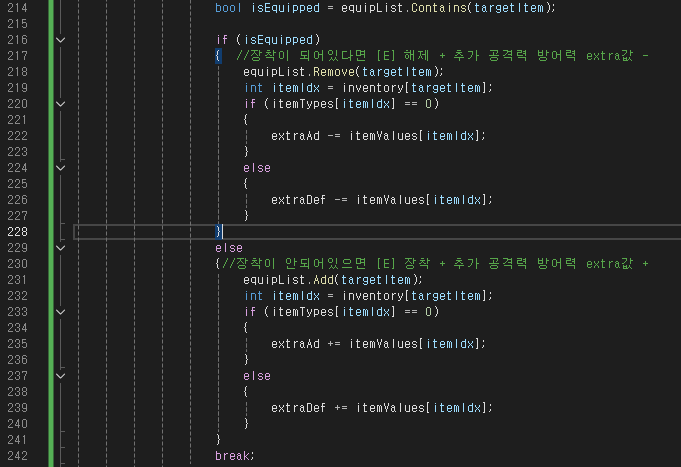Viewport: 681px width, 467px height.
Task: Click 'targetItem' argument on line 218
Action: (397, 72)
